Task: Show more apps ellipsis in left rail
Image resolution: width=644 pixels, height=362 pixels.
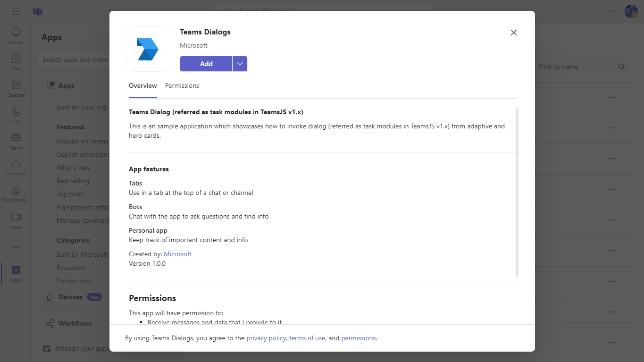Action: pos(16,247)
